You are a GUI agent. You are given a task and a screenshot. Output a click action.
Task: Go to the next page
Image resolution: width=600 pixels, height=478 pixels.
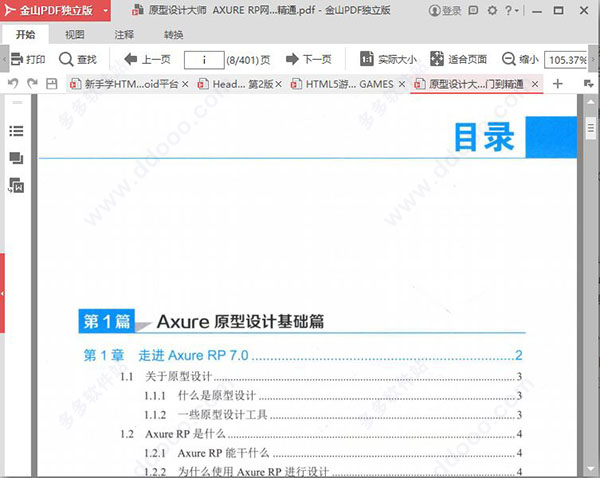tap(308, 59)
